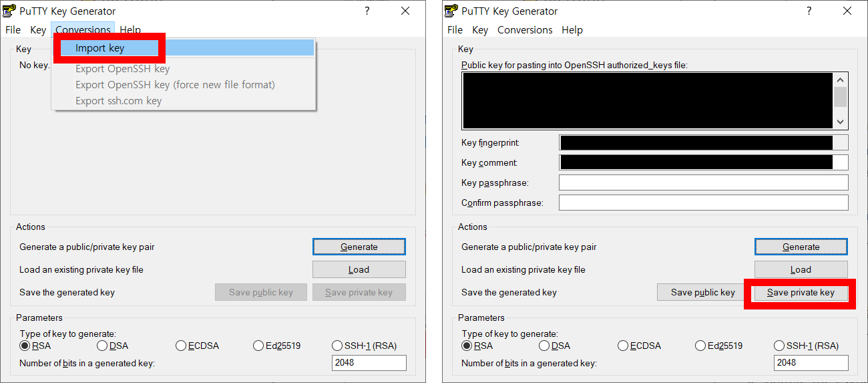Screen dimensions: 868x383
Task: Click the Key fingerprint field
Action: pos(704,142)
